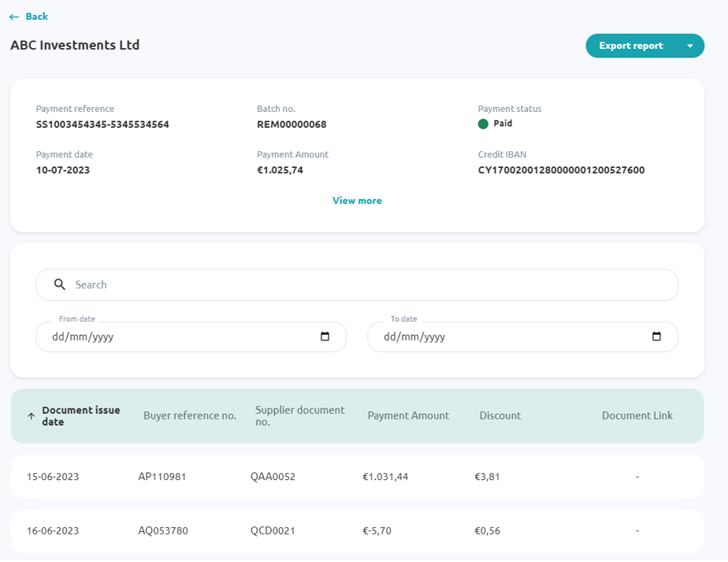Click the ascending sort arrow icon
The image size is (728, 562).
click(31, 416)
